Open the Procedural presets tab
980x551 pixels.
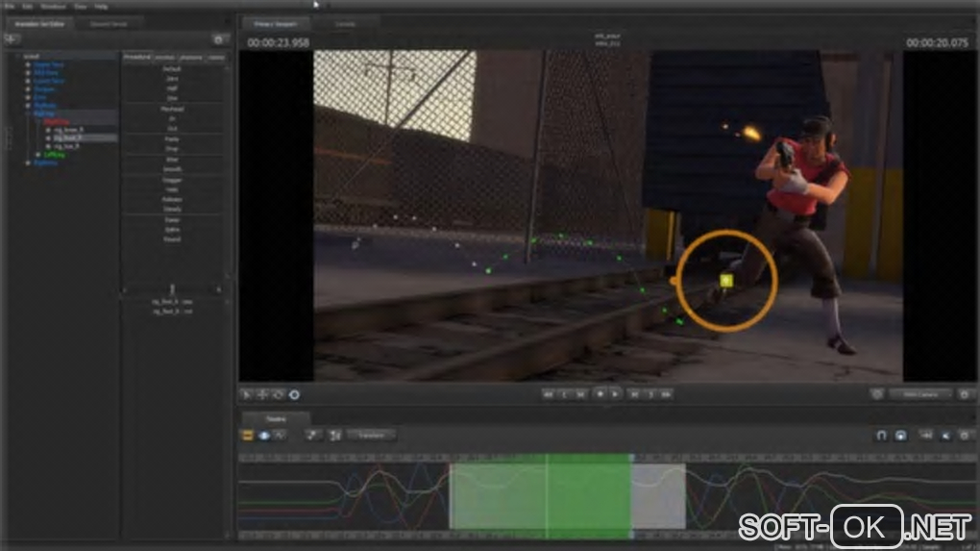click(x=136, y=57)
